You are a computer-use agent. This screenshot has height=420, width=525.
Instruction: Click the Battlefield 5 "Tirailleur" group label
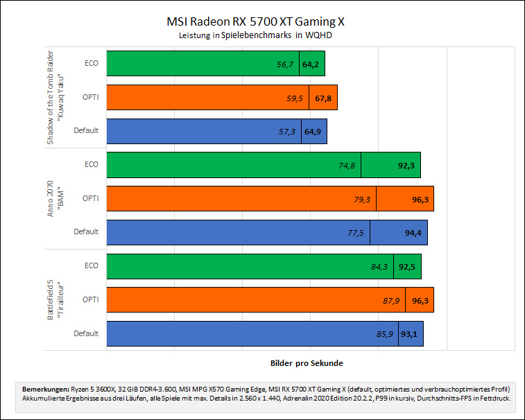55,300
